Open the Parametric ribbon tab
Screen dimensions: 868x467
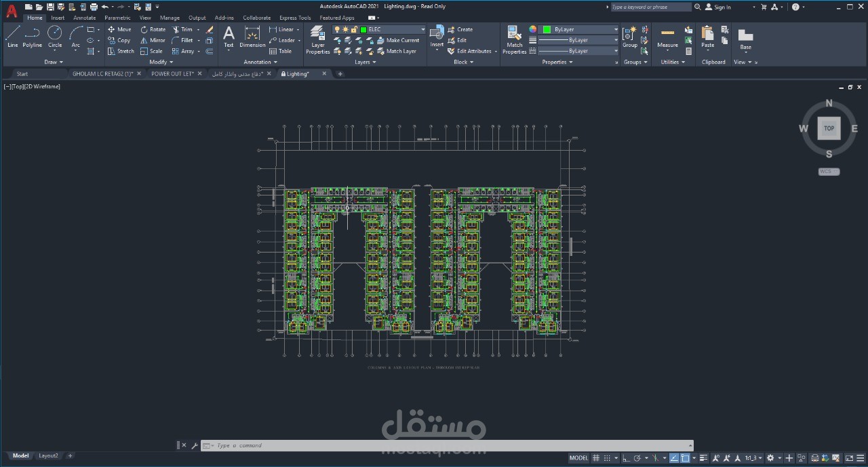point(117,18)
